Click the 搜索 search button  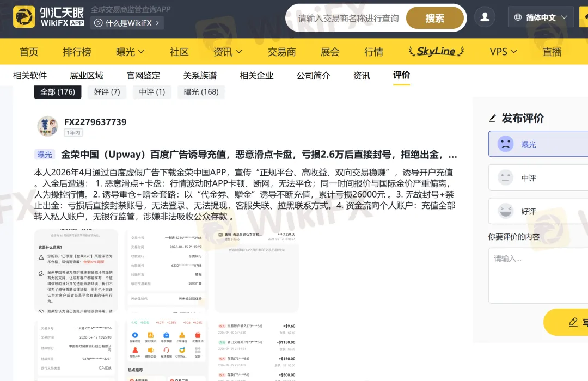coord(434,18)
